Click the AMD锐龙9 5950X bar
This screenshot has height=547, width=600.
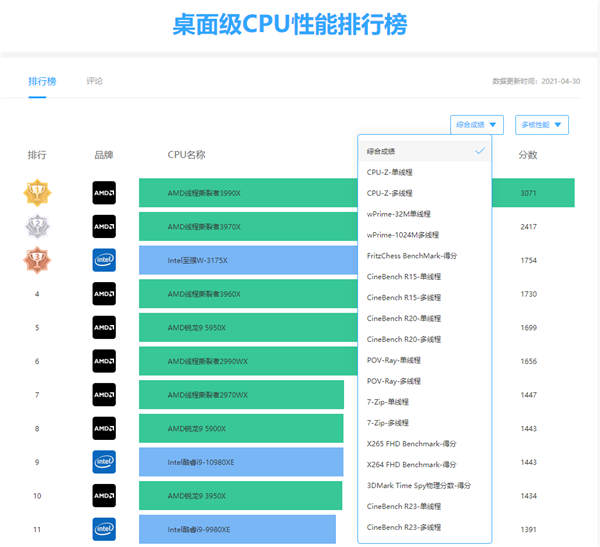coord(248,327)
